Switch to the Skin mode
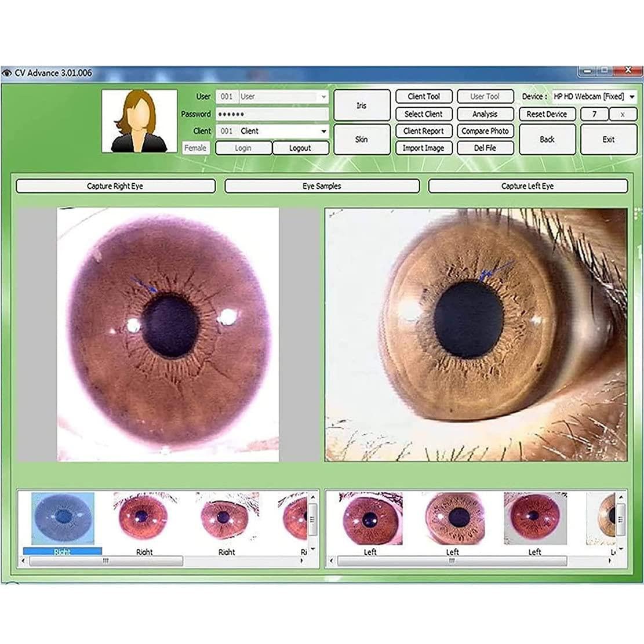 (362, 139)
